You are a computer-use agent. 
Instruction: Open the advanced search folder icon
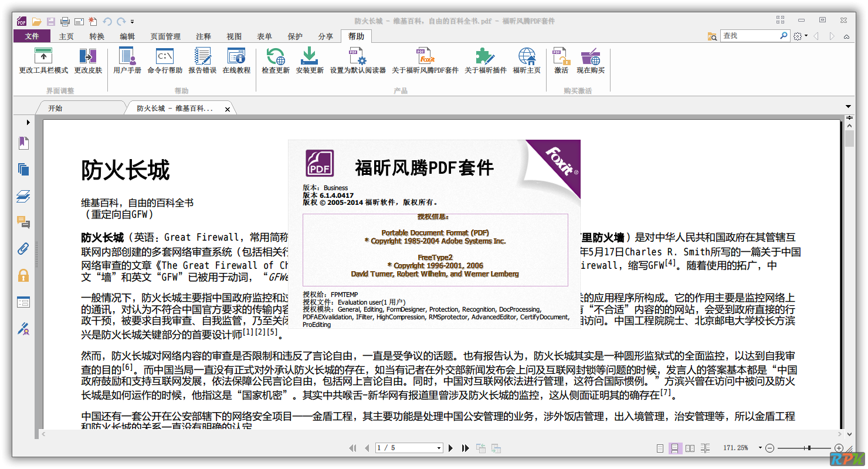click(713, 36)
